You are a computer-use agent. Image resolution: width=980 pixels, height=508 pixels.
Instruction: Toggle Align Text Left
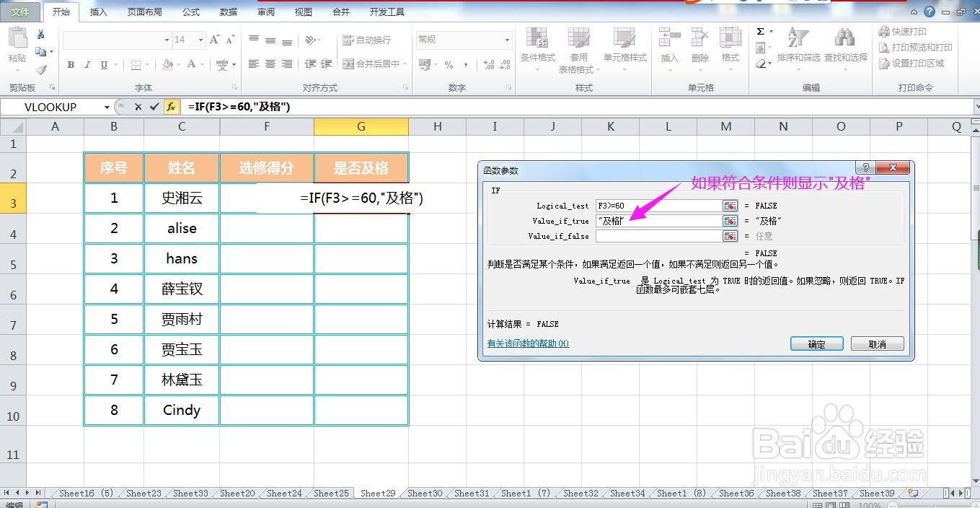point(253,64)
